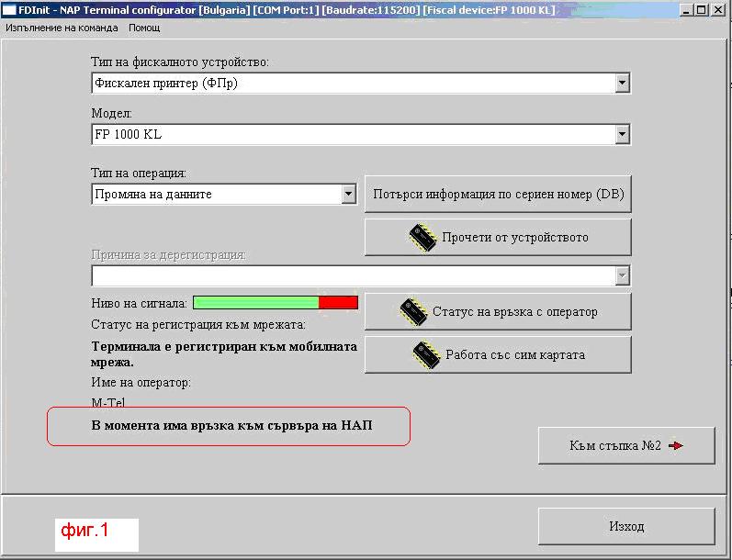Click the green part of the signal level bar
This screenshot has width=732, height=560.
tap(255, 302)
